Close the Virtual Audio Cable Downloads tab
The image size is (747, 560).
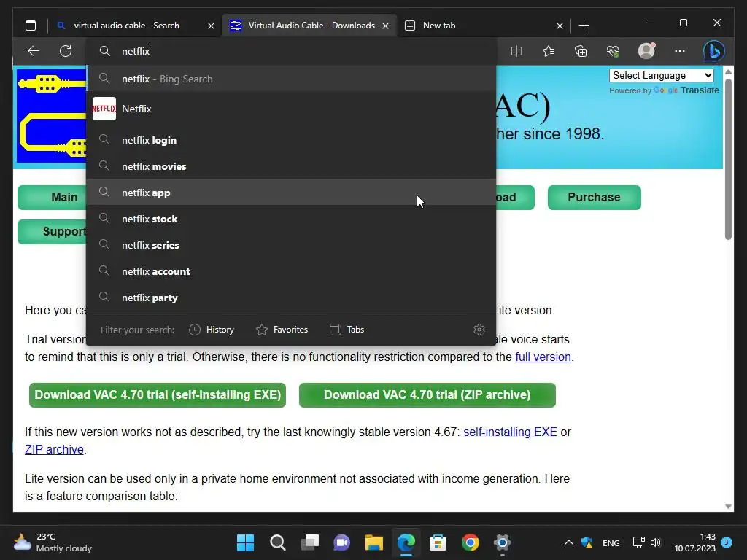(x=385, y=26)
